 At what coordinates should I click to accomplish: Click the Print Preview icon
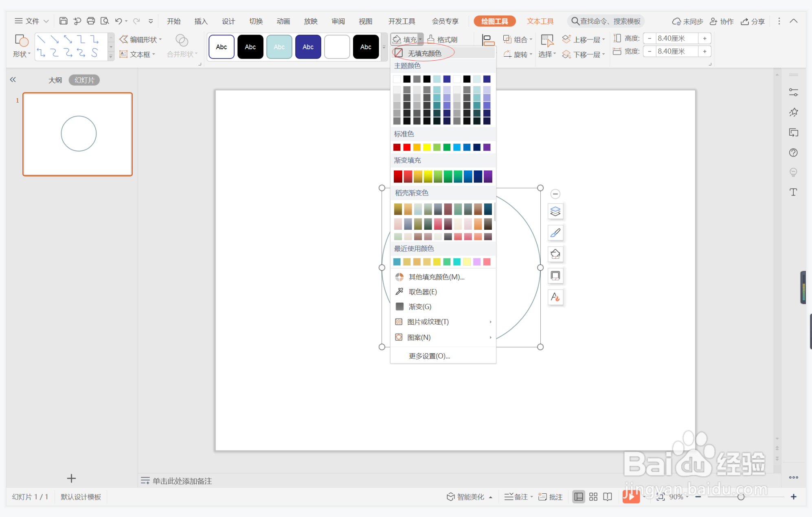[x=105, y=21]
